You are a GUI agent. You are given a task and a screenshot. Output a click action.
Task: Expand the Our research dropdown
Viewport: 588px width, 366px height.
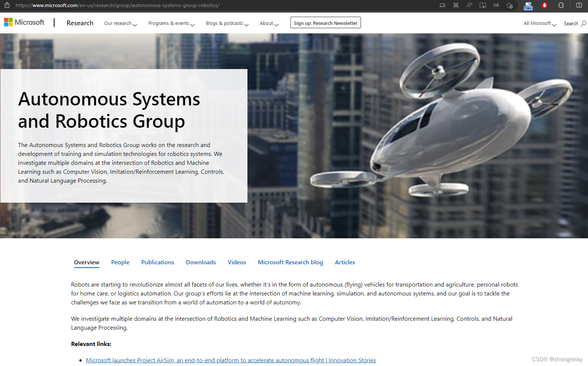click(121, 23)
